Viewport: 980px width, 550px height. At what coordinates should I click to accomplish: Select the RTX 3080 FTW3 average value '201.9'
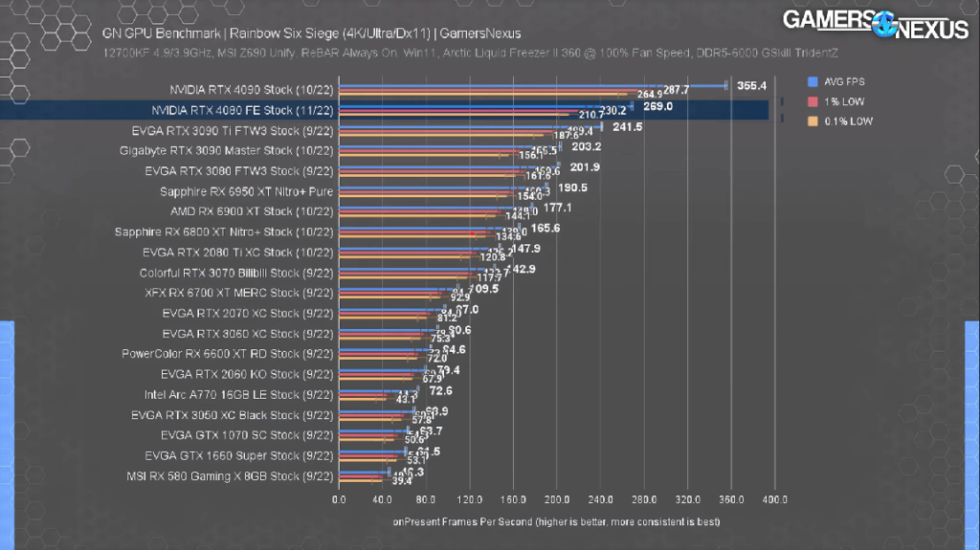[585, 168]
